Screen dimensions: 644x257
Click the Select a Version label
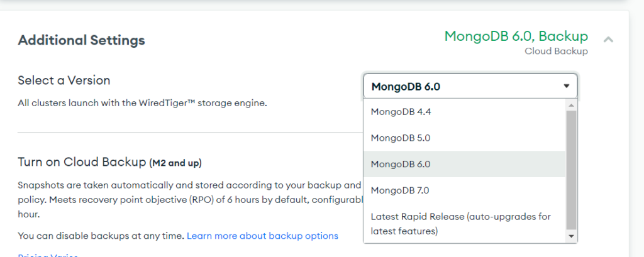coord(64,80)
